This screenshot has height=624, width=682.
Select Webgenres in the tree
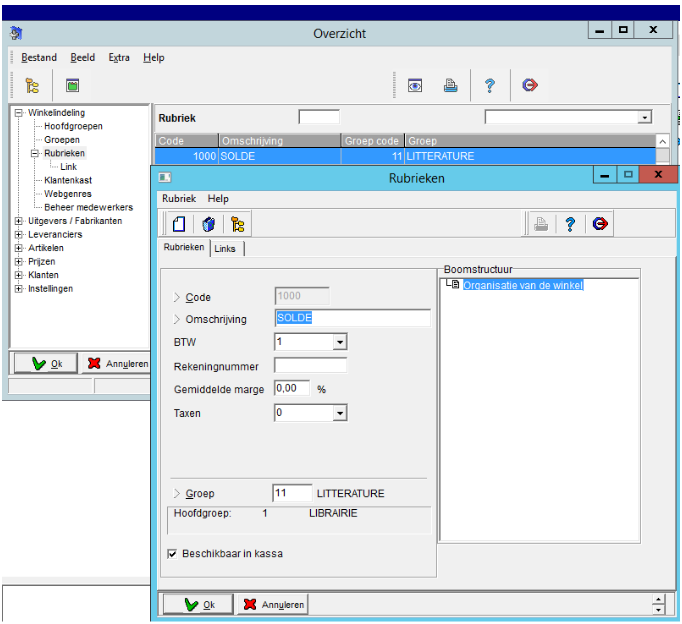68,194
